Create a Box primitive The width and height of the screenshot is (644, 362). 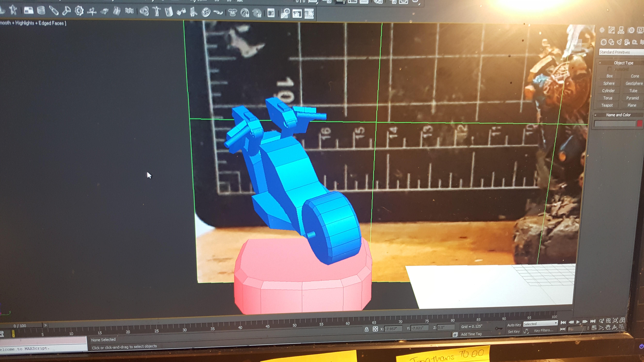pos(609,76)
